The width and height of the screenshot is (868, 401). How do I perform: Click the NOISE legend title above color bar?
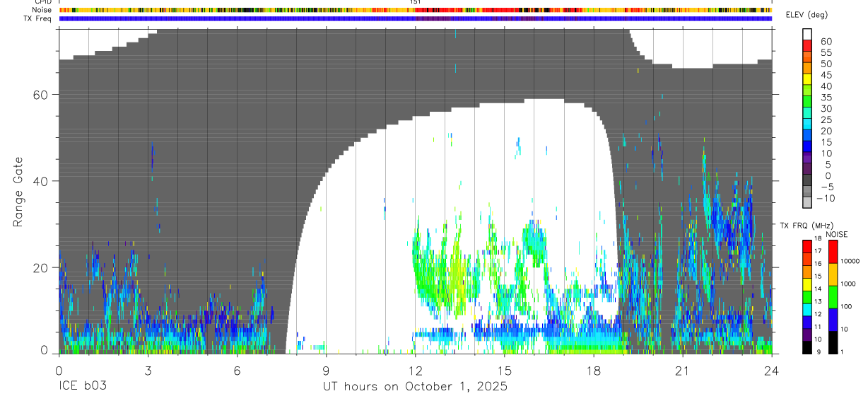(836, 234)
